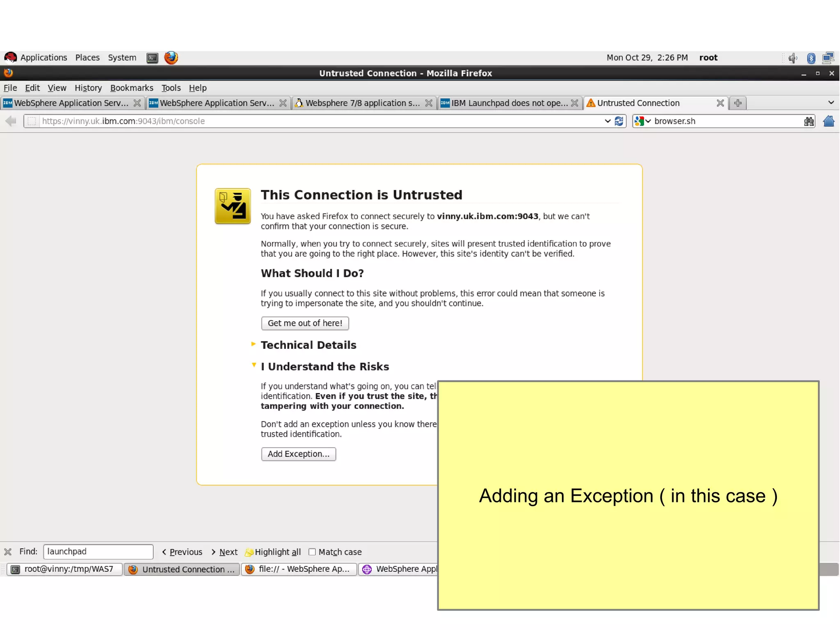Open the View menu
Screen dimensions: 840x630
tap(57, 88)
